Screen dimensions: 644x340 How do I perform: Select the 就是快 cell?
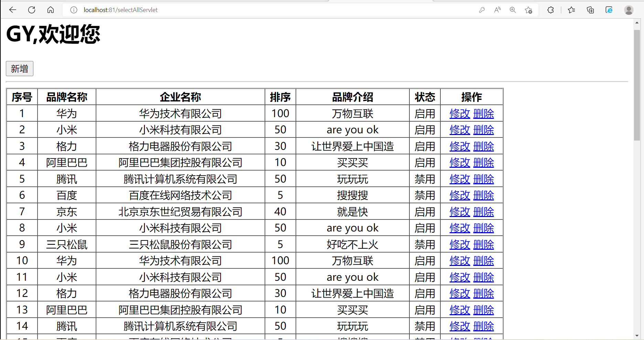point(353,212)
